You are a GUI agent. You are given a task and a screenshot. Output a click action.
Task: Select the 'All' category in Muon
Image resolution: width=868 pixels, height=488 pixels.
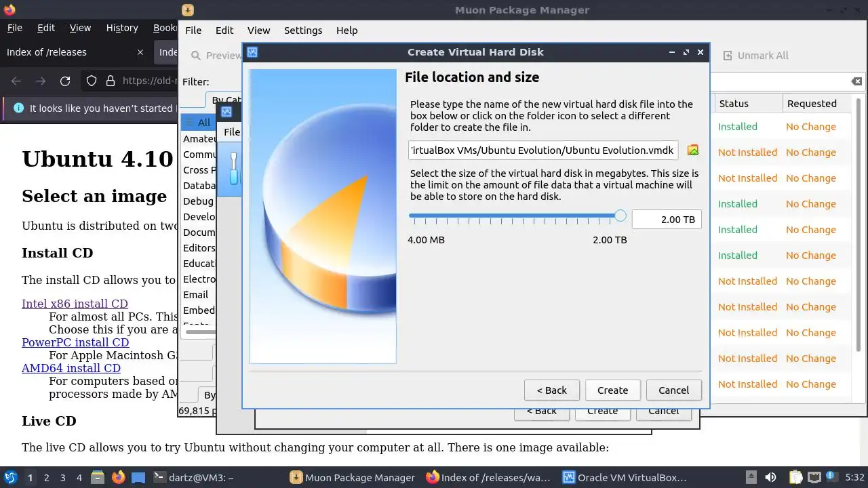198,123
